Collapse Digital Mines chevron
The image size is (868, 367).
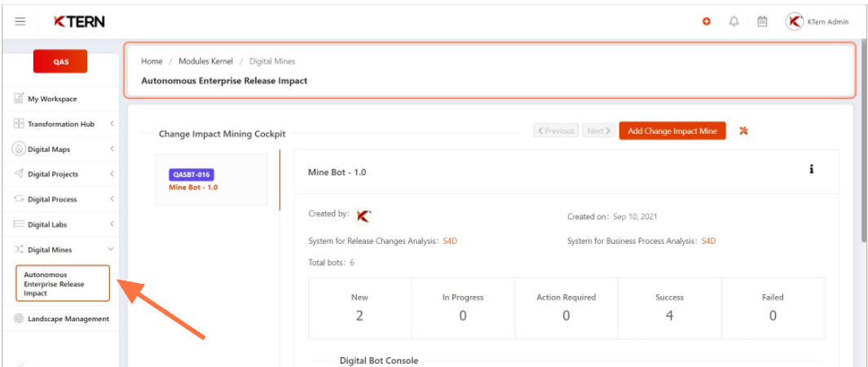[111, 250]
